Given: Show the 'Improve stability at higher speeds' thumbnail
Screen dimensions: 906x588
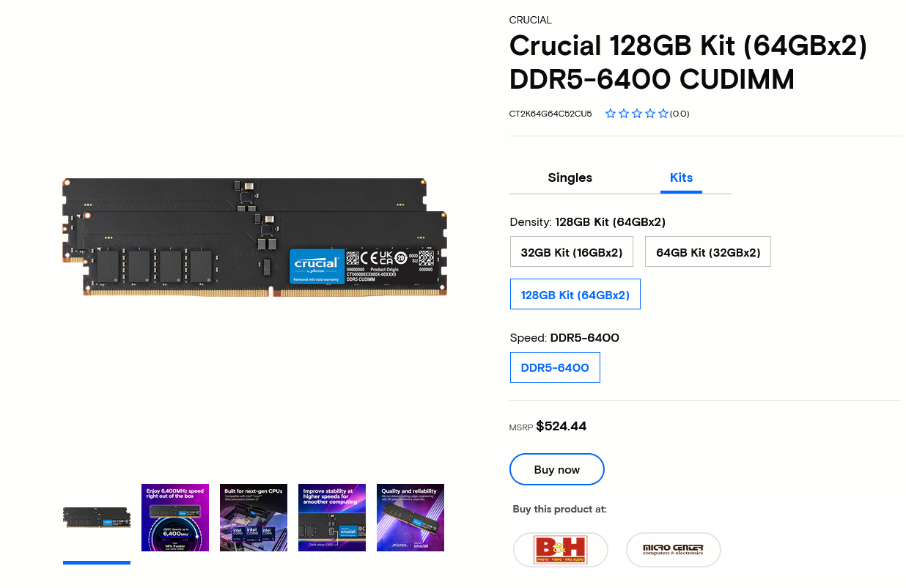Looking at the screenshot, I should pos(332,518).
